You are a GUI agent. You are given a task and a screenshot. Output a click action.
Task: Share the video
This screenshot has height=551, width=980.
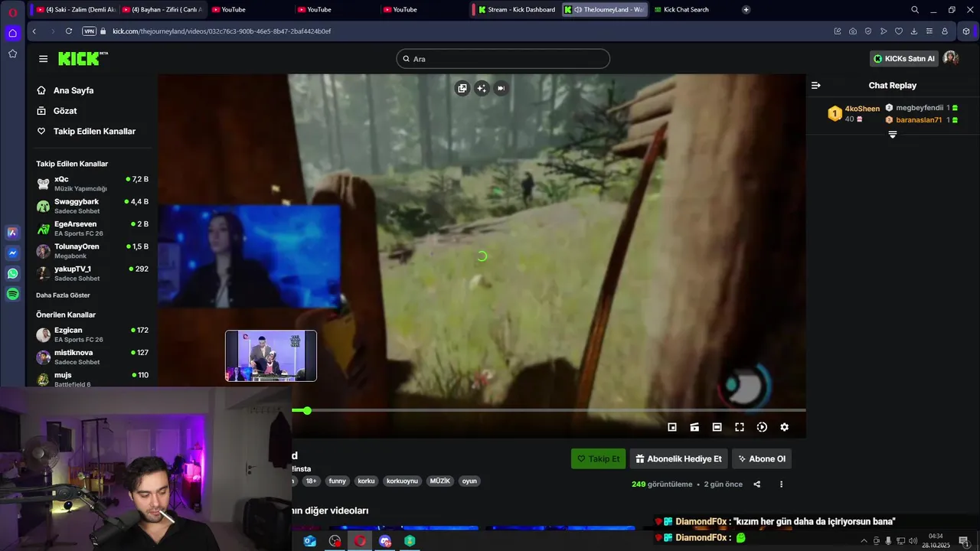[x=757, y=484]
